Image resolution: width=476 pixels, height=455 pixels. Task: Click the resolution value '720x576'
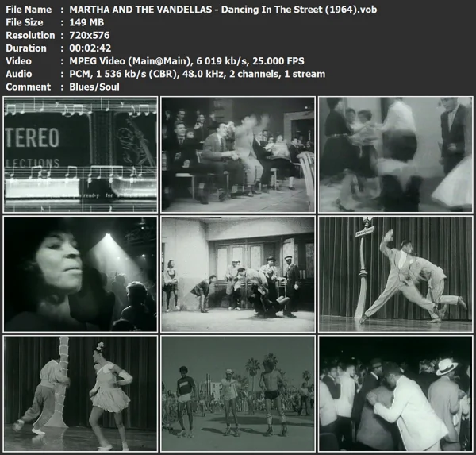(89, 35)
